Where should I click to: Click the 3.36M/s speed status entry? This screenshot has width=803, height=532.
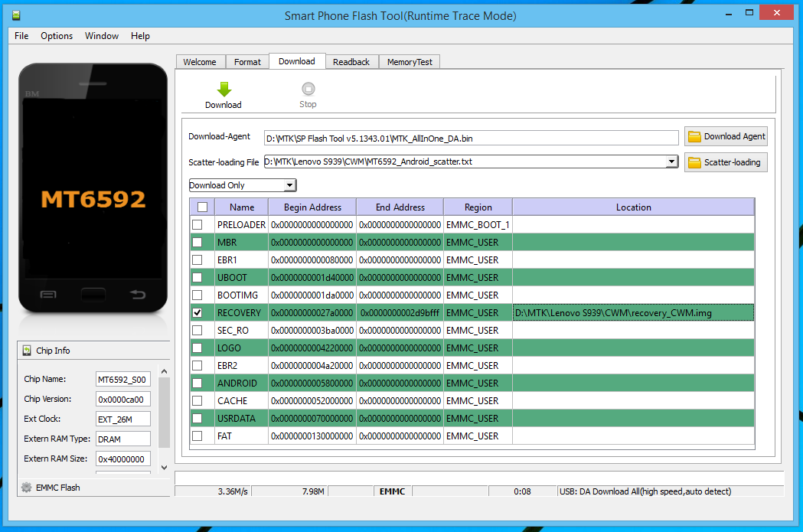pyautogui.click(x=213, y=491)
